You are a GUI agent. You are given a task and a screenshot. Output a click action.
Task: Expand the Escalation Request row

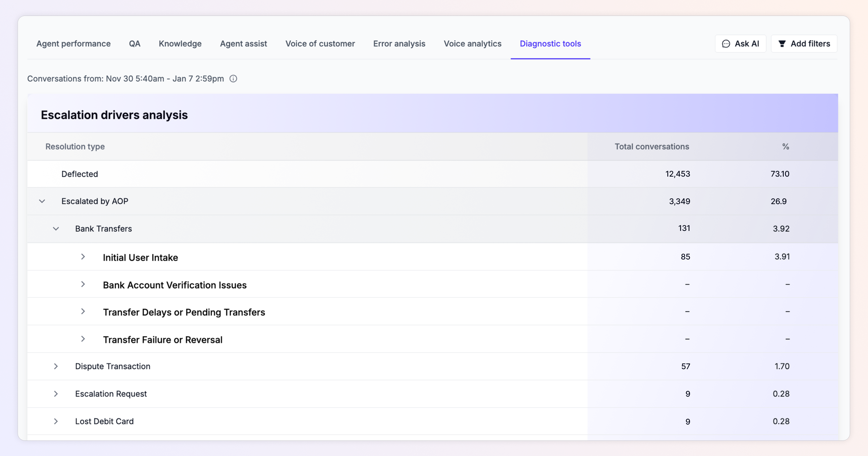click(x=56, y=394)
